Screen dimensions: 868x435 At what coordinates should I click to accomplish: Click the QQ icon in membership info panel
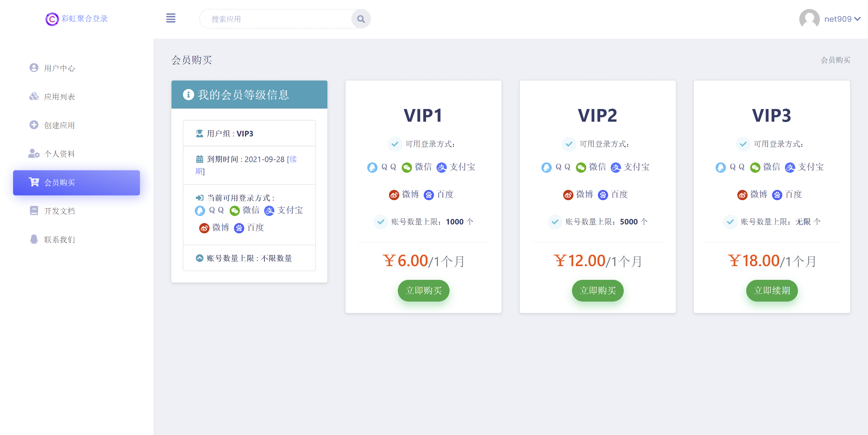pyautogui.click(x=200, y=210)
